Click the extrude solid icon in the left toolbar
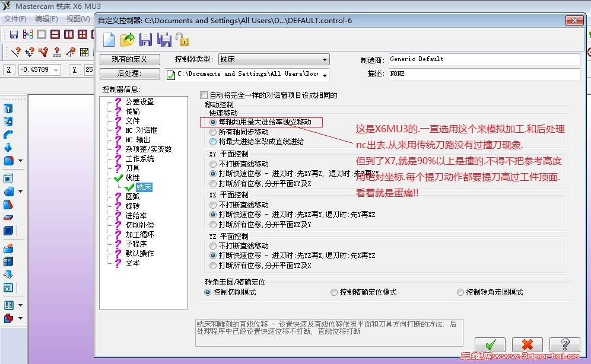 [x=8, y=109]
